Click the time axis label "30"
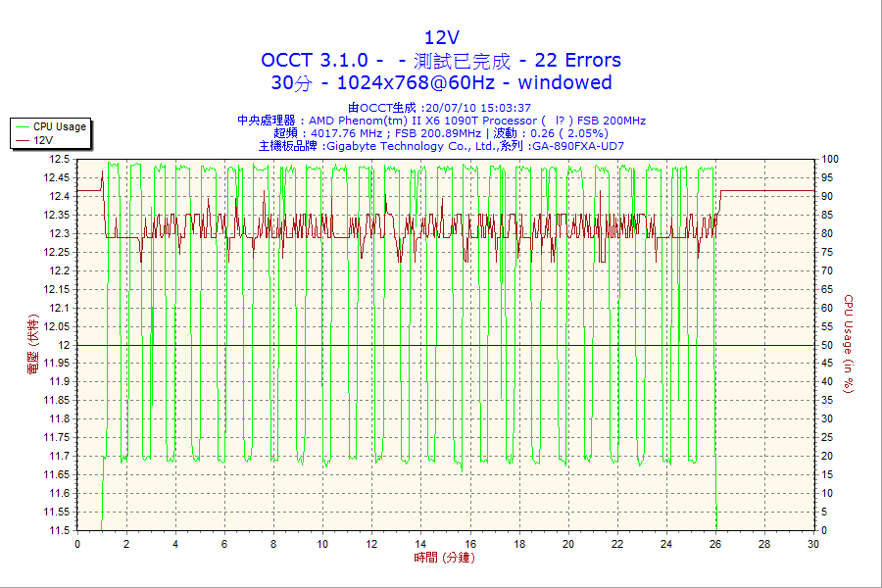882x588 pixels. point(813,545)
